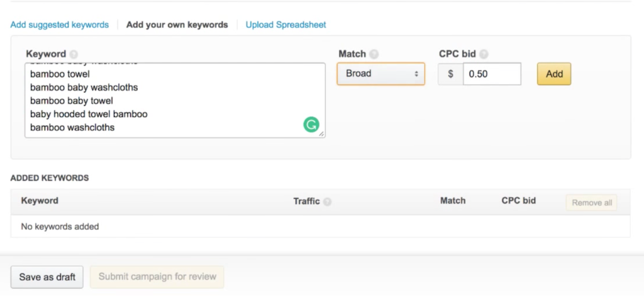Click the Remove all button
This screenshot has width=644, height=308.
591,203
